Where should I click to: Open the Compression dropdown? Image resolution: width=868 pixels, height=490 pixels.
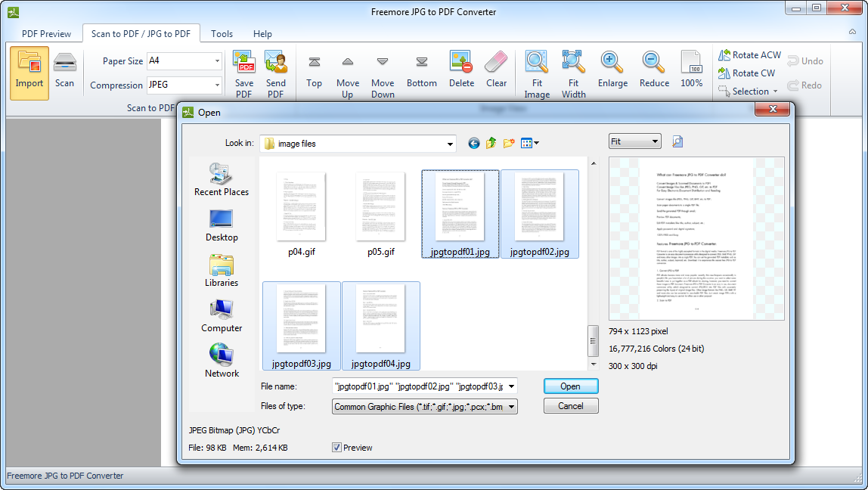pos(216,85)
